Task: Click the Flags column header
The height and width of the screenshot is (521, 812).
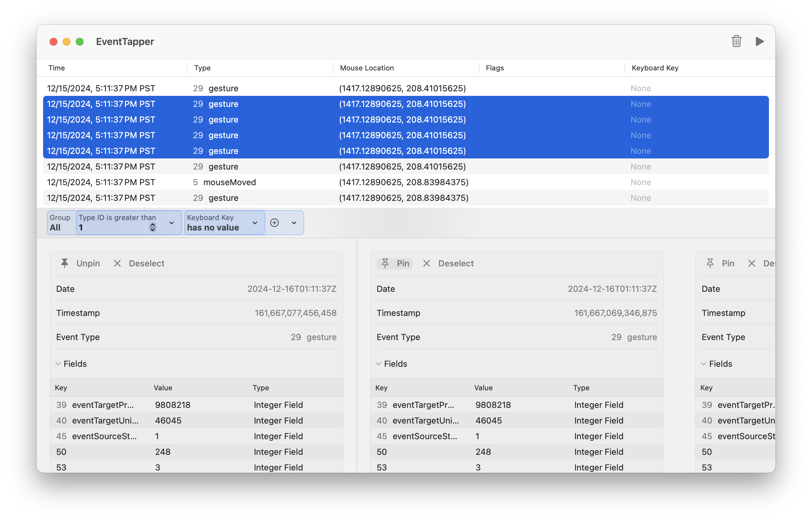Action: click(495, 68)
